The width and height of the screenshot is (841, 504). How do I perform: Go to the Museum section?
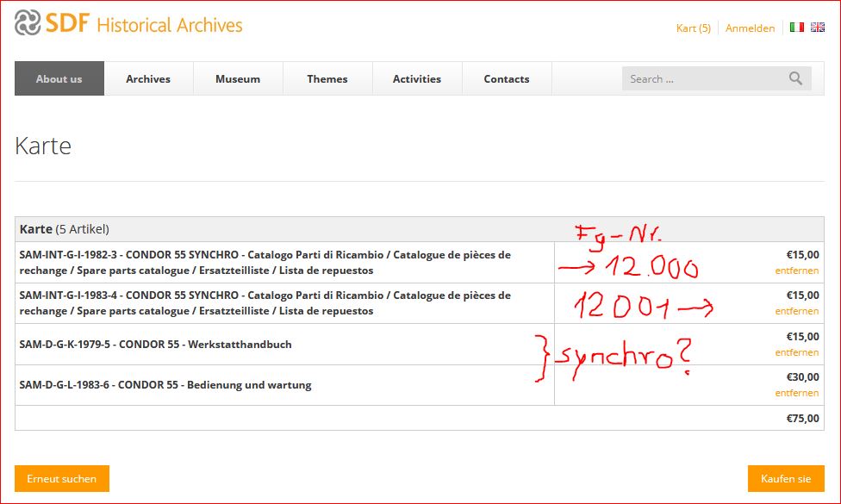[x=238, y=78]
